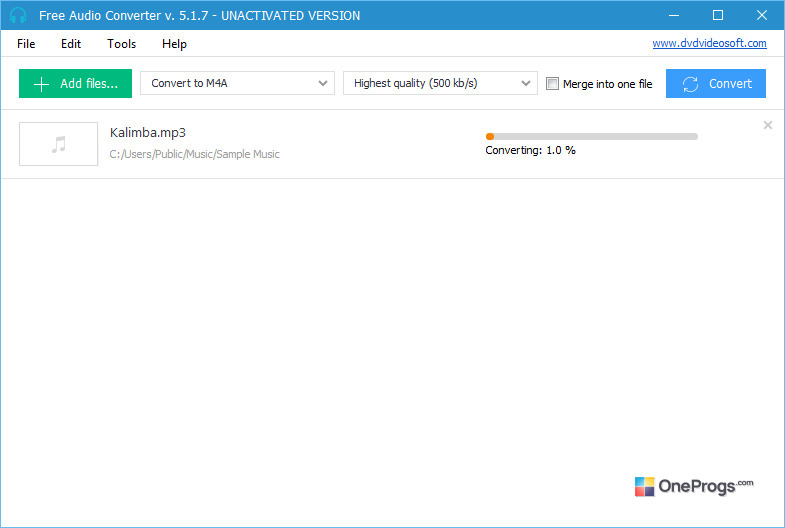785x528 pixels.
Task: Select the Kalimba.mp3 file name
Action: coord(148,133)
